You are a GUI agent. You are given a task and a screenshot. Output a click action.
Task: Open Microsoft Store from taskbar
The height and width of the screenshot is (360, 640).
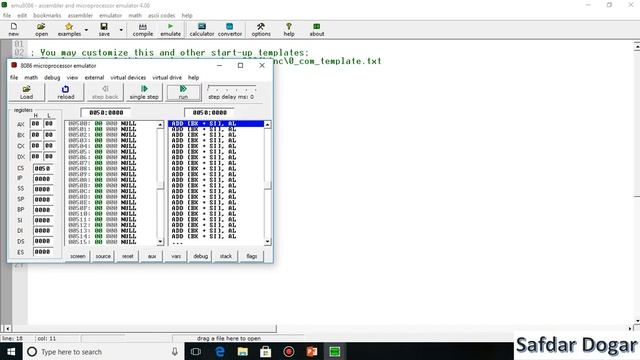(x=266, y=351)
